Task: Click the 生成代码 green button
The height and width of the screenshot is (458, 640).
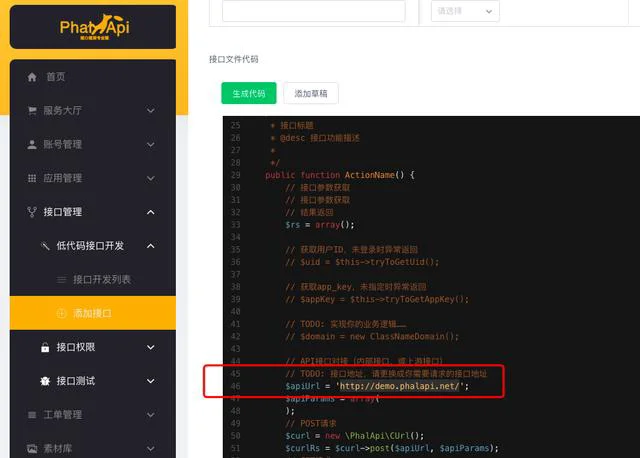Action: [x=249, y=93]
